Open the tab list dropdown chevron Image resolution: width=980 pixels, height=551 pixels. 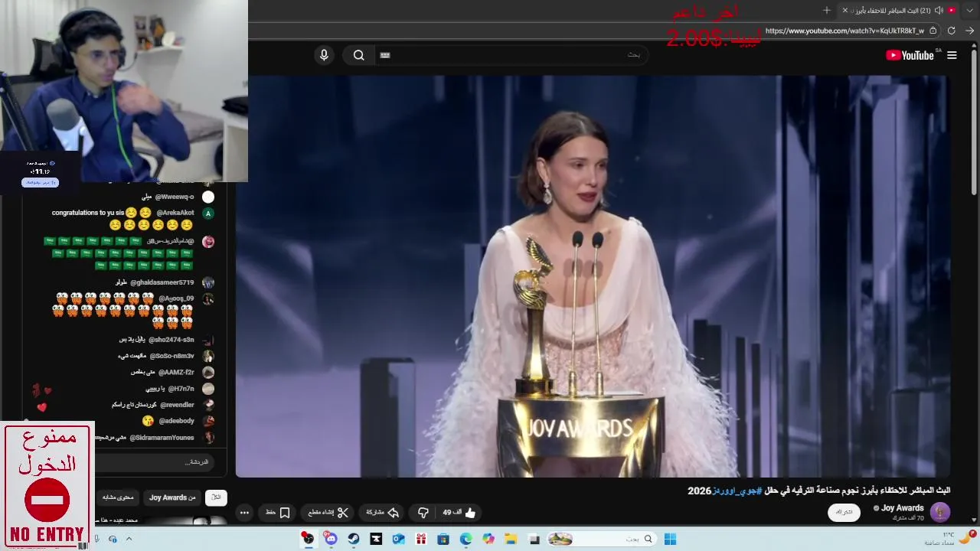point(970,10)
